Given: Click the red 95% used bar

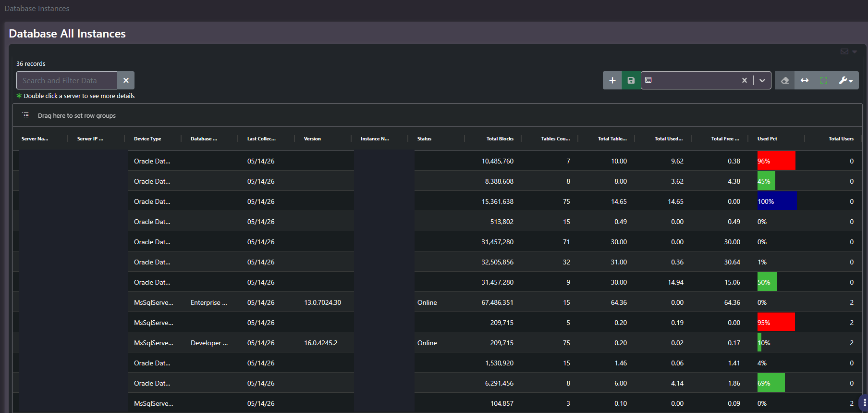Looking at the screenshot, I should point(776,322).
